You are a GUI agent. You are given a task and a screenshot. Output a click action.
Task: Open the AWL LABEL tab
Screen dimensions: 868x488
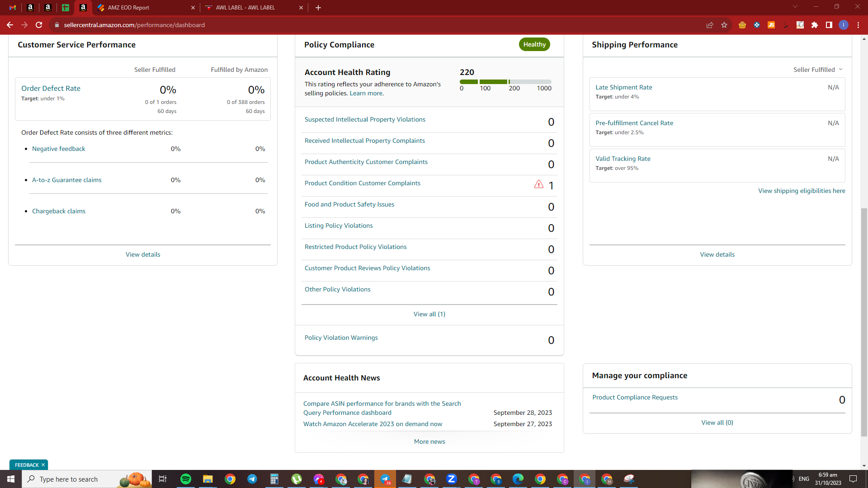[254, 8]
